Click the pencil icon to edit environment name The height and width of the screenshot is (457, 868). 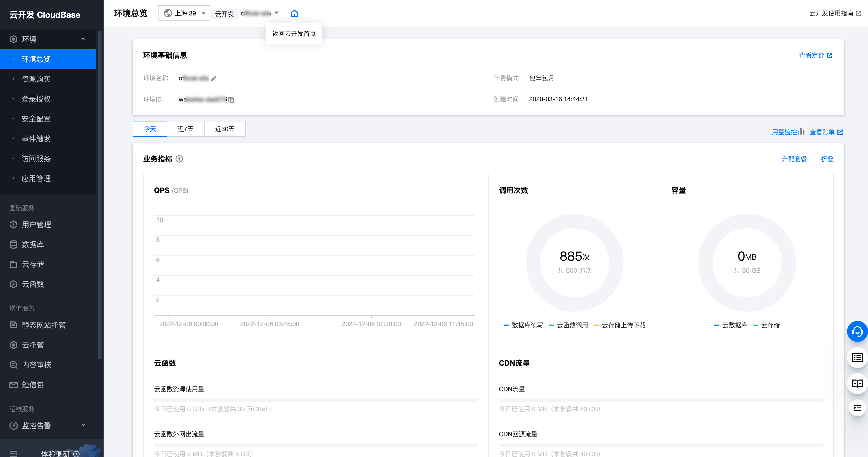pyautogui.click(x=214, y=79)
